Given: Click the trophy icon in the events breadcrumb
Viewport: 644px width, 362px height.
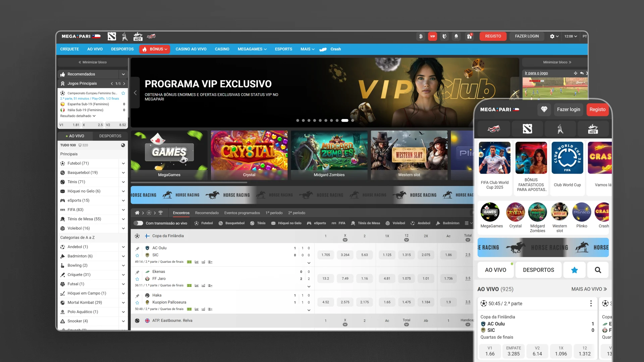Looking at the screenshot, I should tap(161, 213).
